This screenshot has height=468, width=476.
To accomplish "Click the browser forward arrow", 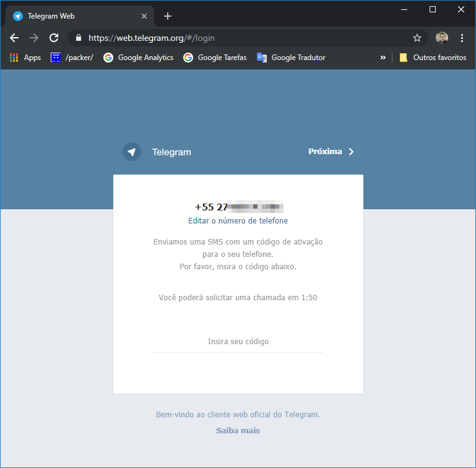I will [x=34, y=38].
